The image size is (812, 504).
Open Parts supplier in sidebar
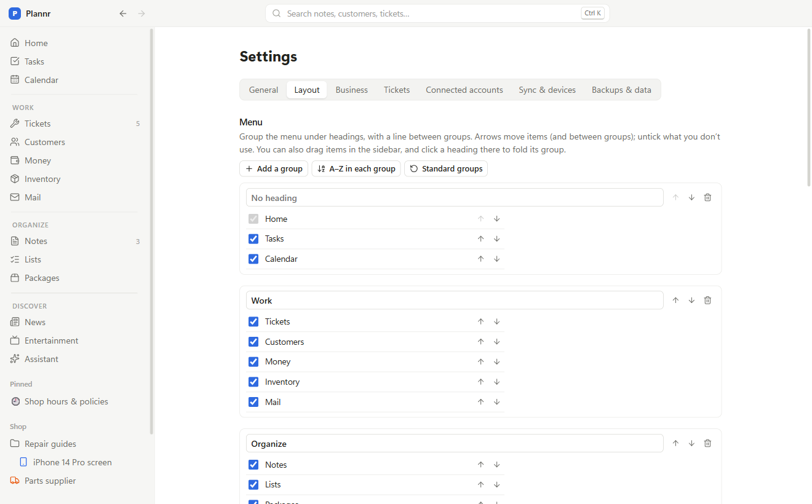click(x=74, y=481)
